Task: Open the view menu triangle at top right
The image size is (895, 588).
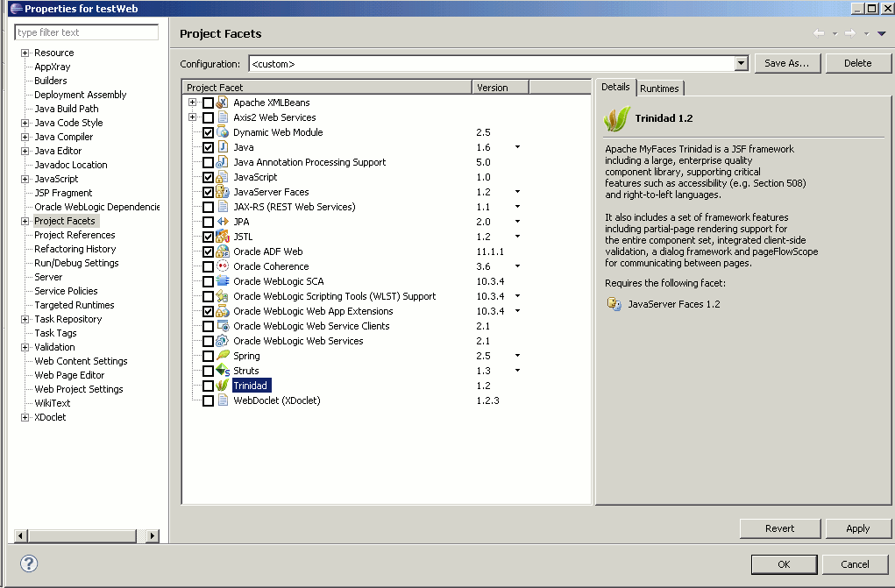Action: [881, 33]
